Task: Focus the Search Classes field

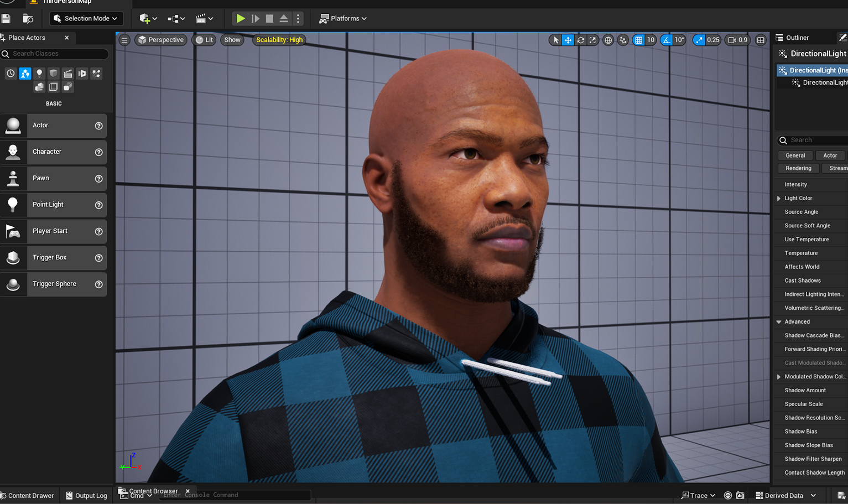Action: click(x=54, y=54)
